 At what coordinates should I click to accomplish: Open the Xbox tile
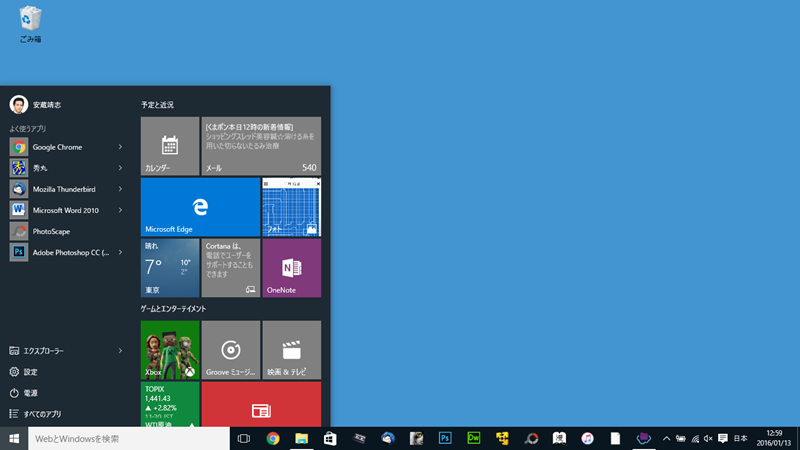(x=170, y=350)
